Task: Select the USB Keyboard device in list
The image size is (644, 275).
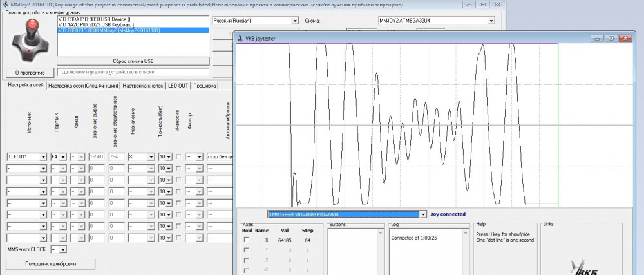Action: point(97,24)
